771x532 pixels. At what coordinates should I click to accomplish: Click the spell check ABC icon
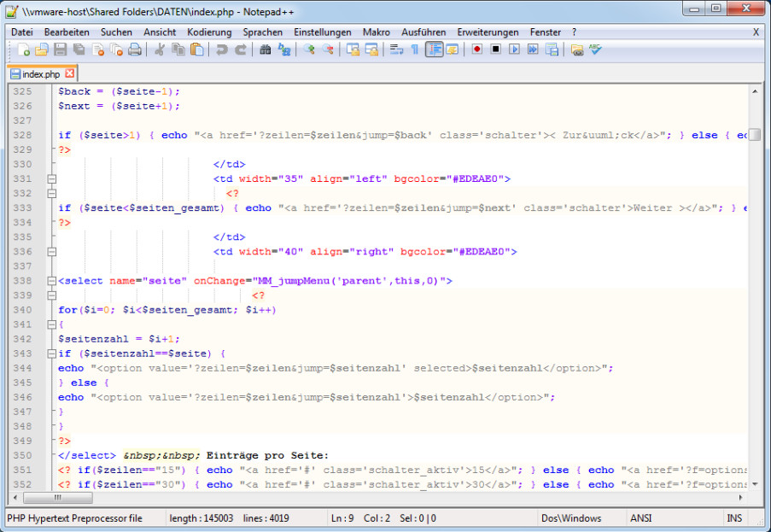coord(595,50)
